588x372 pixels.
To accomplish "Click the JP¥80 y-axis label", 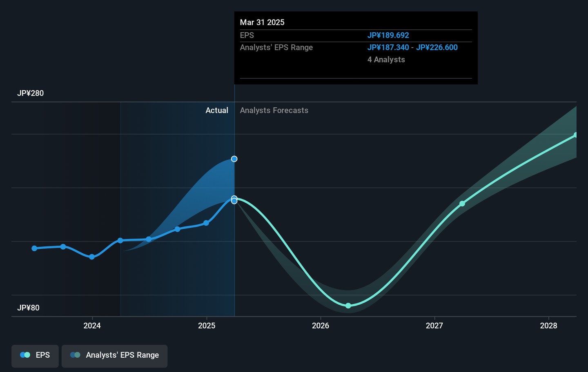I will point(29,308).
